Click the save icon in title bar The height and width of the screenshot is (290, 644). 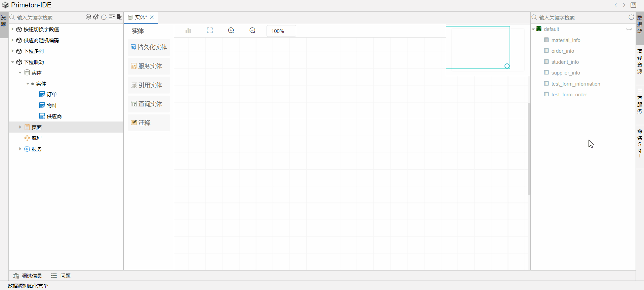tap(633, 5)
